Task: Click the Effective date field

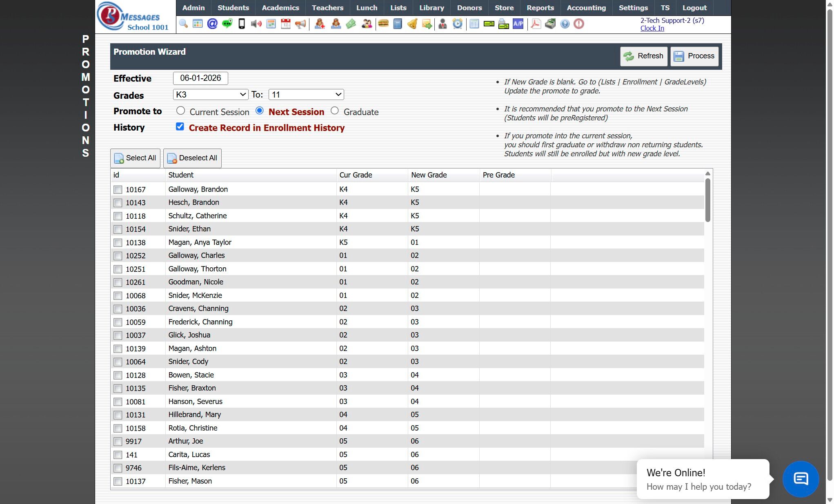Action: tap(200, 78)
